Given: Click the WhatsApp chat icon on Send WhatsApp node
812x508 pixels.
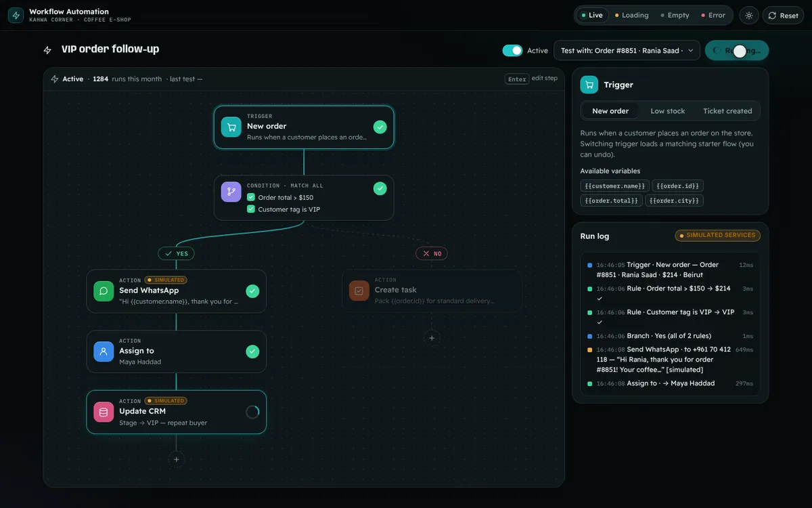Looking at the screenshot, I should (104, 291).
